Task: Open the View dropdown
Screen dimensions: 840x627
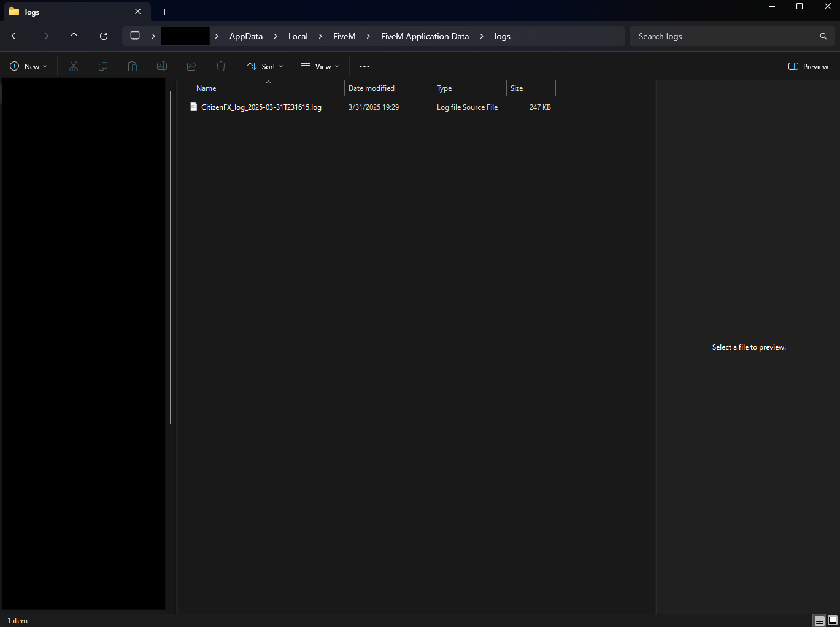Action: pyautogui.click(x=319, y=66)
